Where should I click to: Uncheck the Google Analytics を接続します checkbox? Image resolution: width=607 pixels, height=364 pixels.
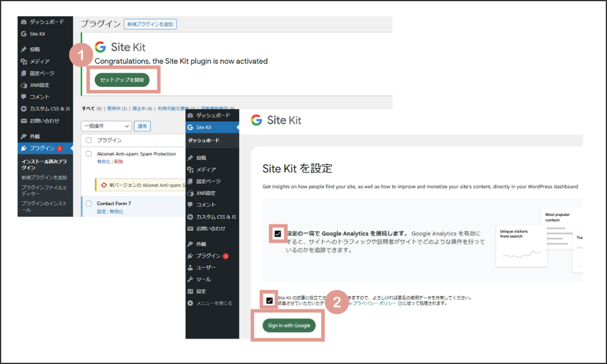pos(277,234)
